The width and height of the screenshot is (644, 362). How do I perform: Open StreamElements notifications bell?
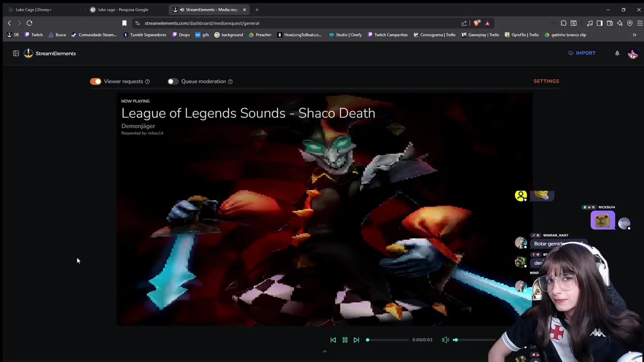pyautogui.click(x=617, y=53)
